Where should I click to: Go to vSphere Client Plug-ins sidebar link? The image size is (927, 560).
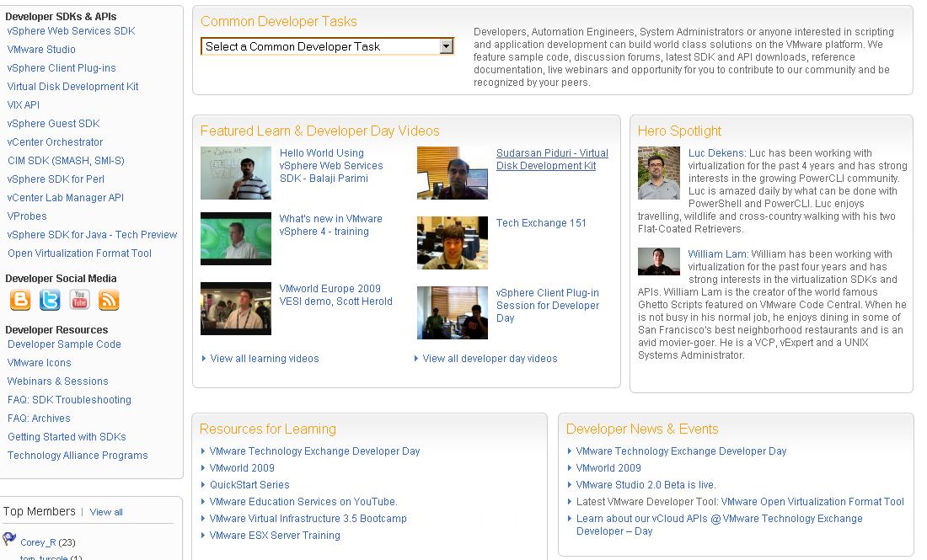[x=62, y=68]
